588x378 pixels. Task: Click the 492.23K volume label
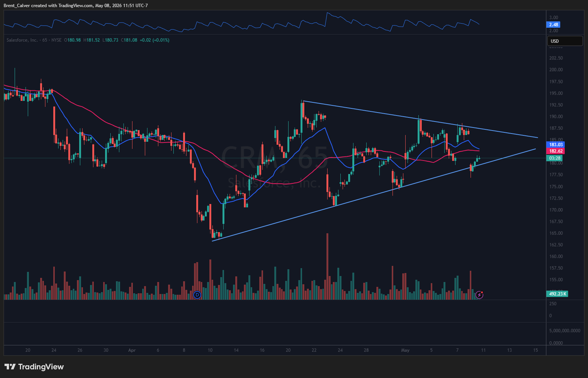pos(558,294)
